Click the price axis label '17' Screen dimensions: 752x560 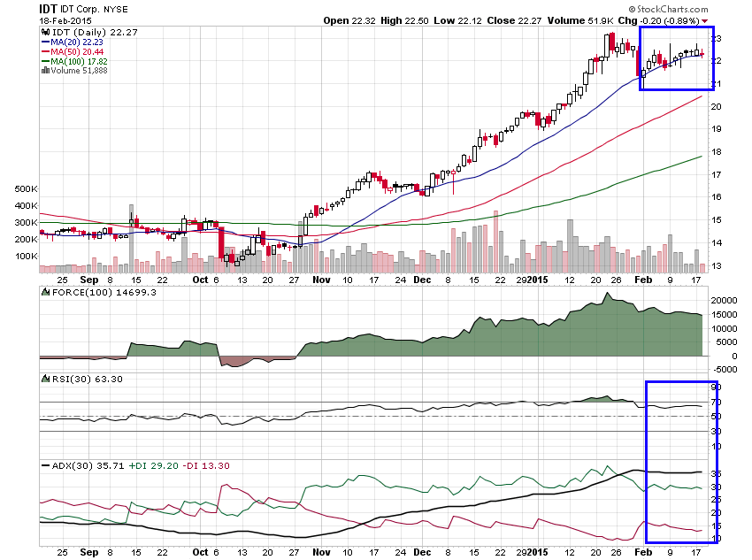pyautogui.click(x=716, y=175)
